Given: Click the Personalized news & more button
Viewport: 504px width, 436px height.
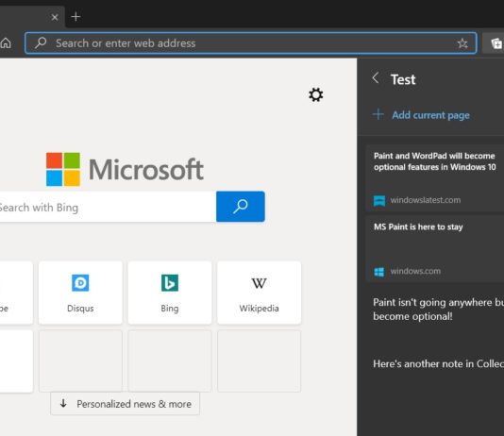Looking at the screenshot, I should click(125, 404).
